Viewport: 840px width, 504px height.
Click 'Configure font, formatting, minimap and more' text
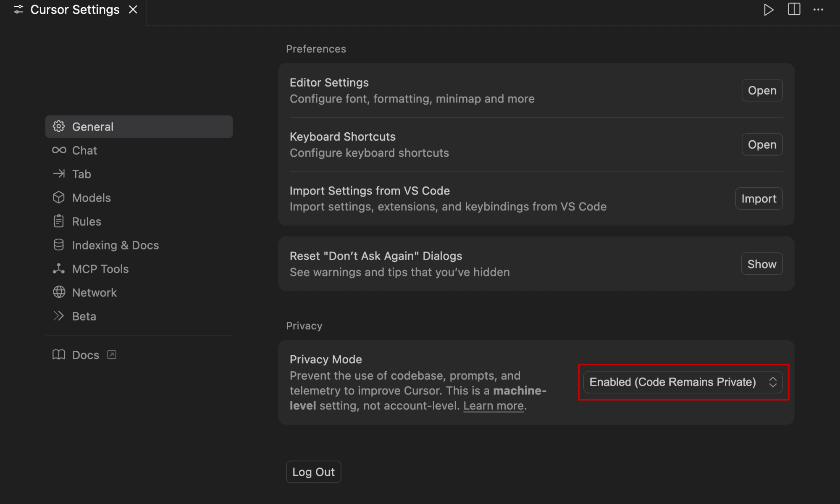pos(412,99)
